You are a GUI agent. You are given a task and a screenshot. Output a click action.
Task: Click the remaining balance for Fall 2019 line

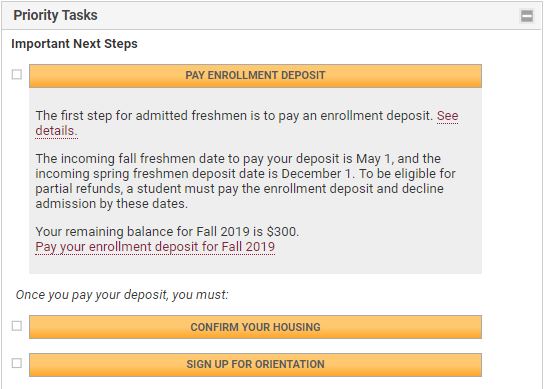tap(167, 232)
